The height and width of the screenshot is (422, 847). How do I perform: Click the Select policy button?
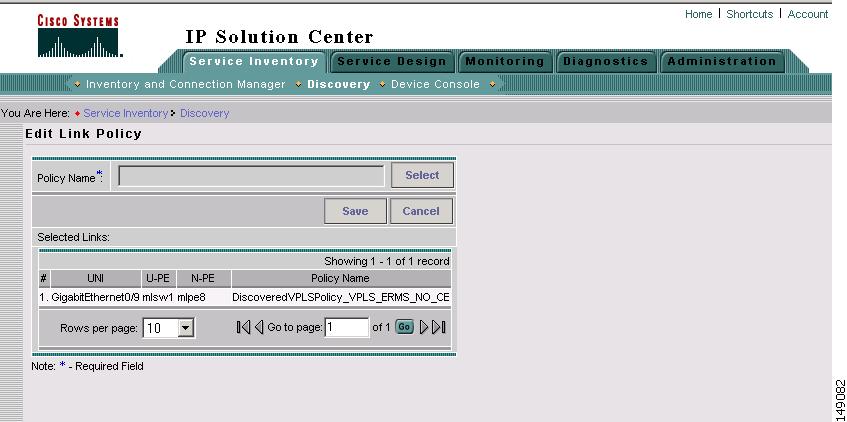click(x=422, y=175)
